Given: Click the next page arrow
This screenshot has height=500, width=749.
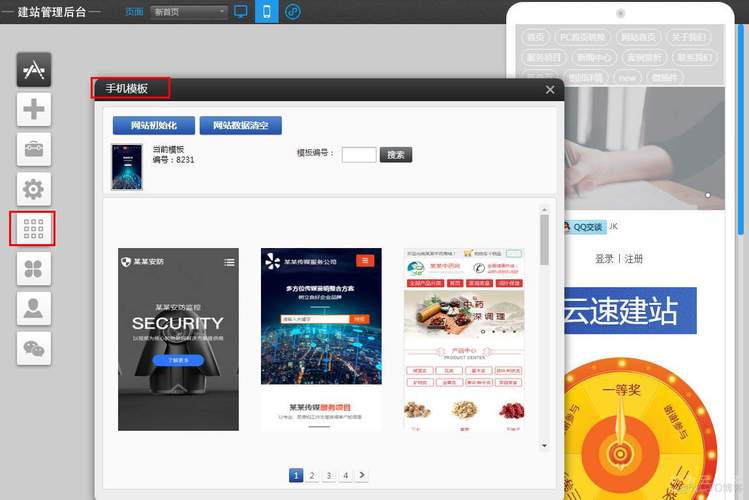Looking at the screenshot, I should [362, 475].
